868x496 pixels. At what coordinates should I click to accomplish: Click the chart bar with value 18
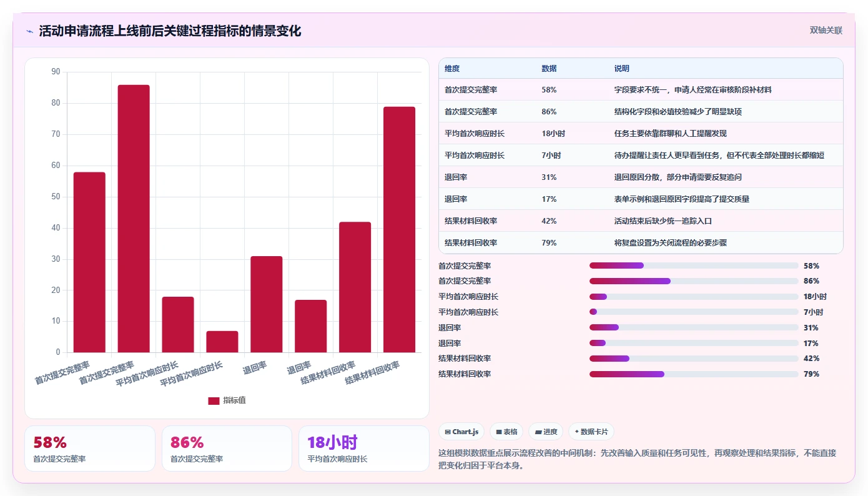point(178,325)
